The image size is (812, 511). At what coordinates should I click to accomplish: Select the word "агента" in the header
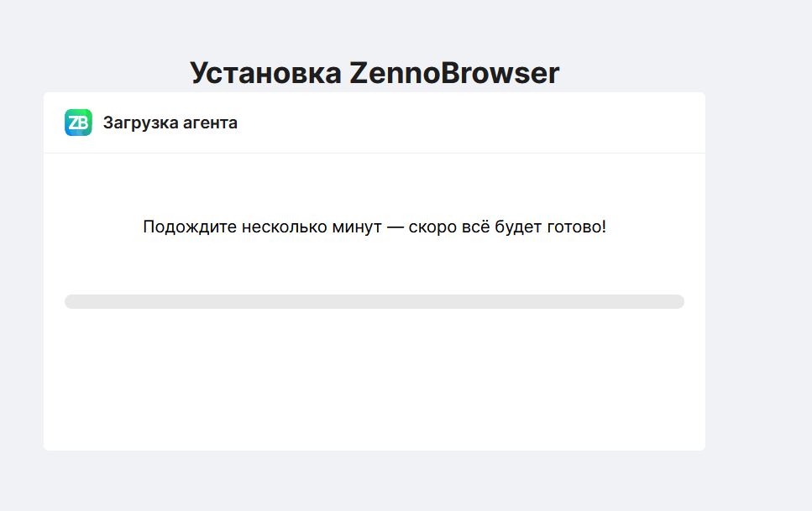tap(210, 123)
